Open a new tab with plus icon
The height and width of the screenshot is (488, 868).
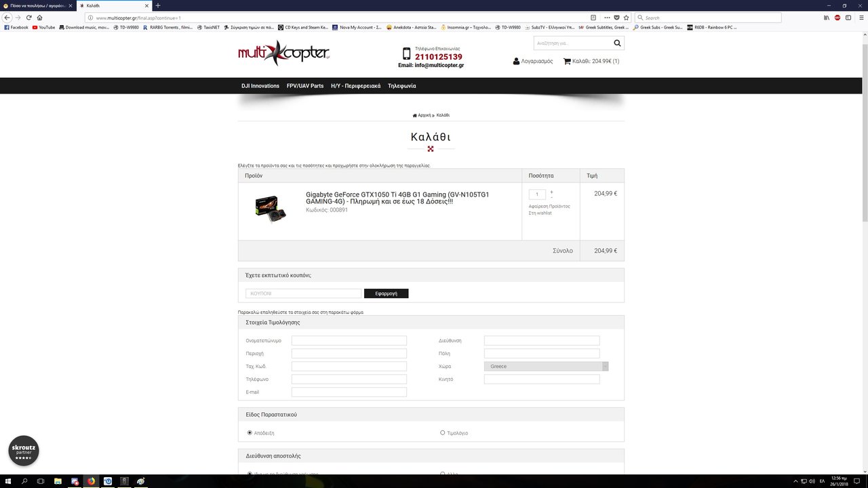tap(158, 5)
